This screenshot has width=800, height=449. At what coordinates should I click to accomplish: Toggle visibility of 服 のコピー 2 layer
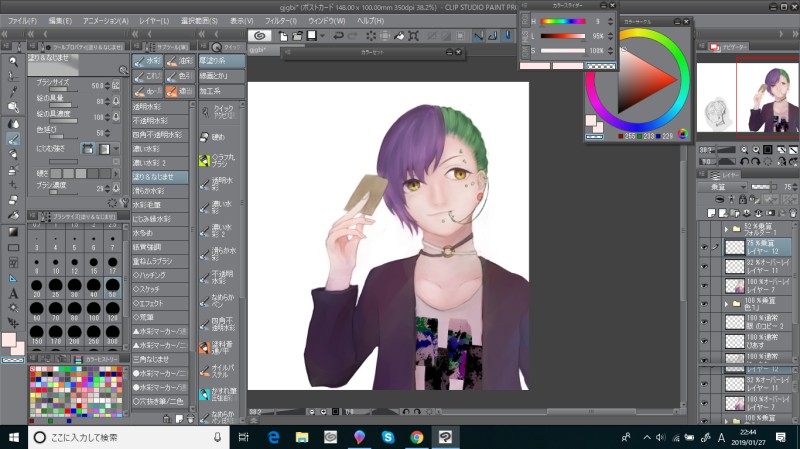pyautogui.click(x=704, y=322)
